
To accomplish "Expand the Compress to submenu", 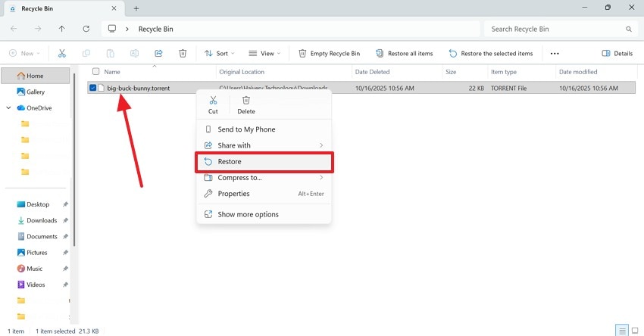I will tap(321, 178).
